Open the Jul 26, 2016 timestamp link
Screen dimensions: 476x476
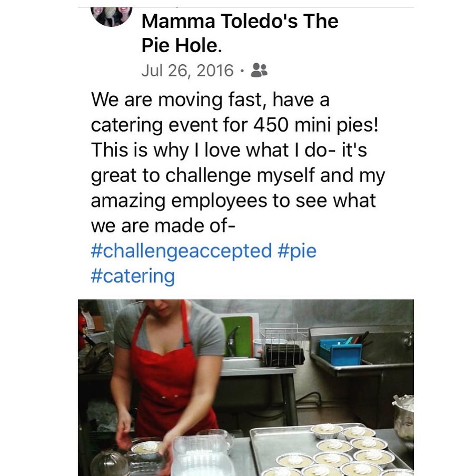[x=187, y=71]
